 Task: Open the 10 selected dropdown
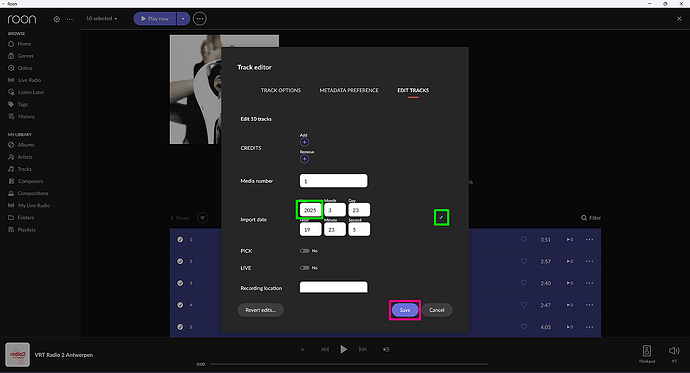pos(102,18)
